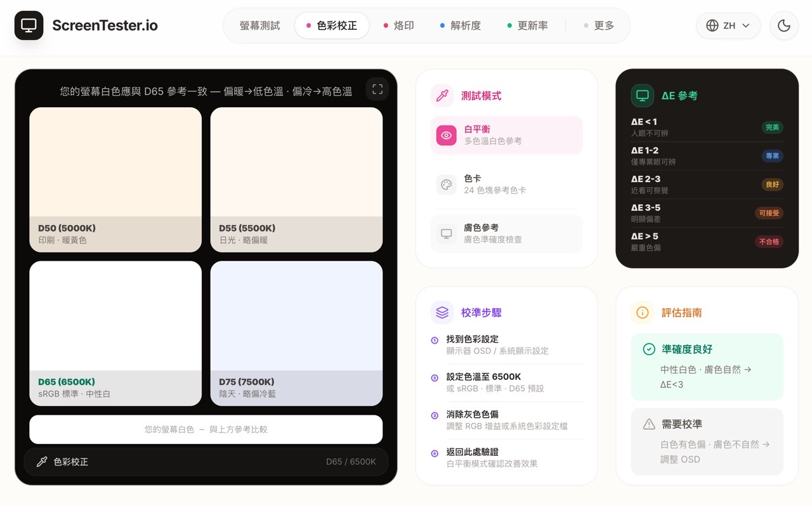Viewport: 812px width, 506px height.
Task: Select the 色彩校正 tab
Action: [x=332, y=25]
